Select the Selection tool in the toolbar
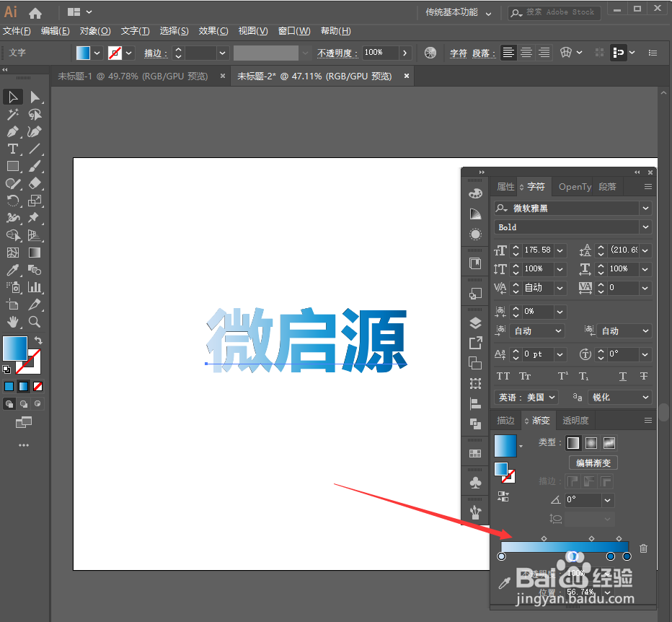 click(12, 97)
